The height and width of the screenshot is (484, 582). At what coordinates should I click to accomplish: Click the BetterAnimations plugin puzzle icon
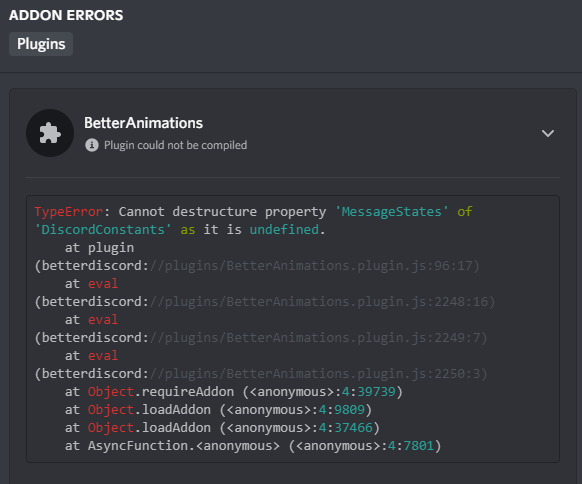(x=50, y=133)
